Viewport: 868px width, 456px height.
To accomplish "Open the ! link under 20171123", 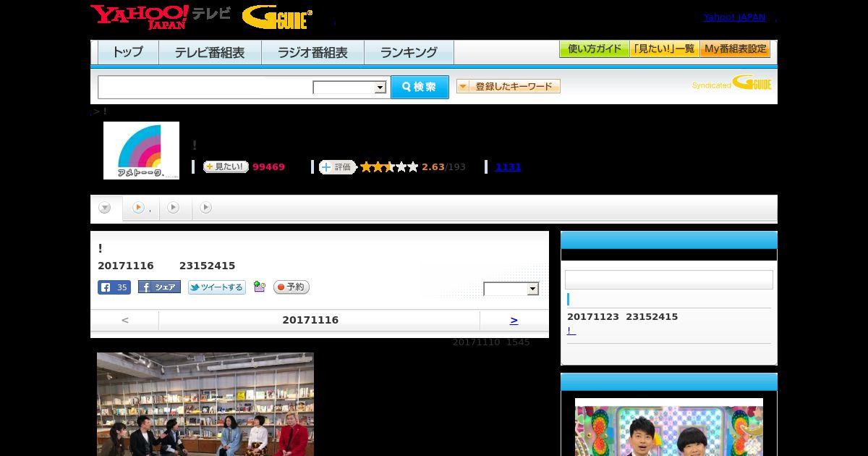I will coord(571,331).
